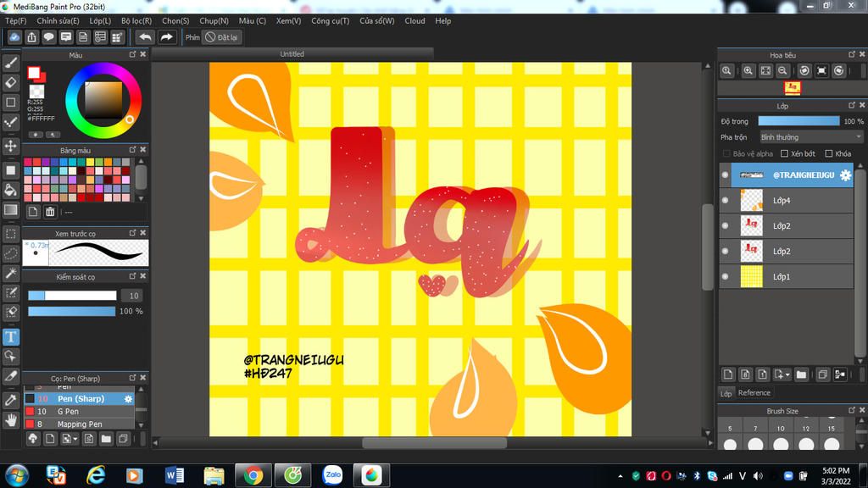Select the Move tool
Screen dimensions: 868x488
pyautogui.click(x=10, y=146)
